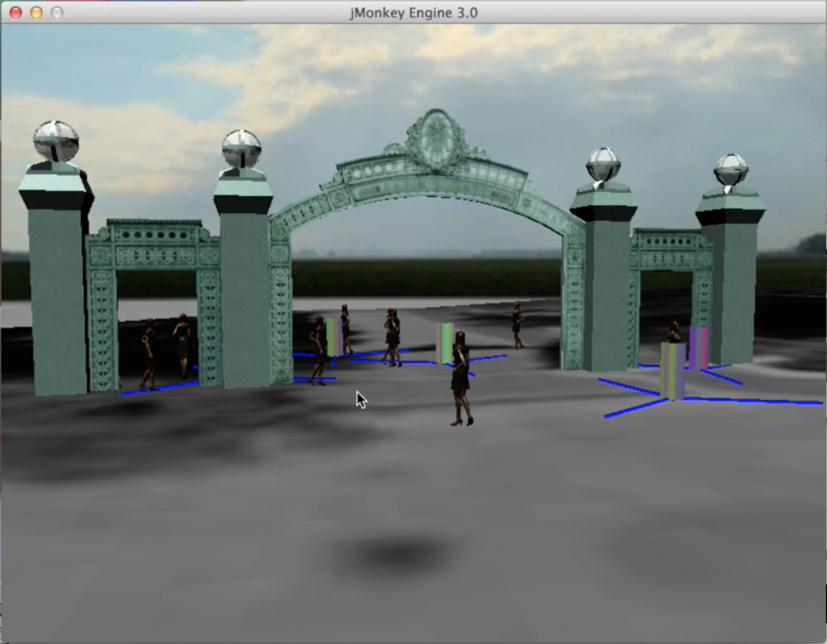827x644 pixels.
Task: Click the purple column beside right pillar
Action: coord(699,347)
